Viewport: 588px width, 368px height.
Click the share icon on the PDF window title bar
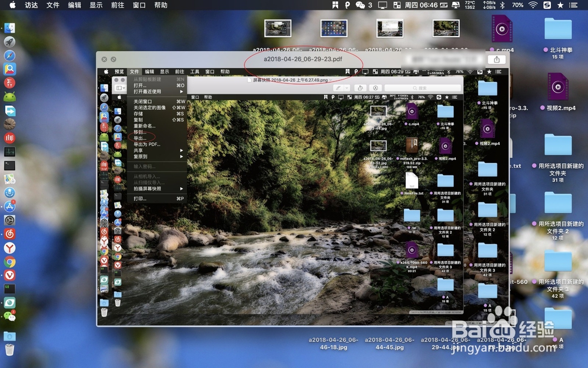pos(497,59)
